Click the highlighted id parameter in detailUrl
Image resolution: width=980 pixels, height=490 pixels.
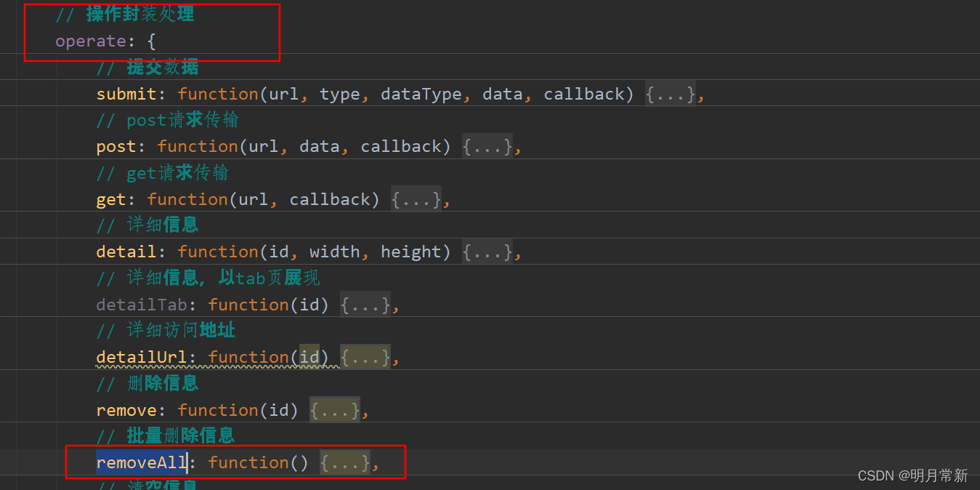tap(309, 357)
